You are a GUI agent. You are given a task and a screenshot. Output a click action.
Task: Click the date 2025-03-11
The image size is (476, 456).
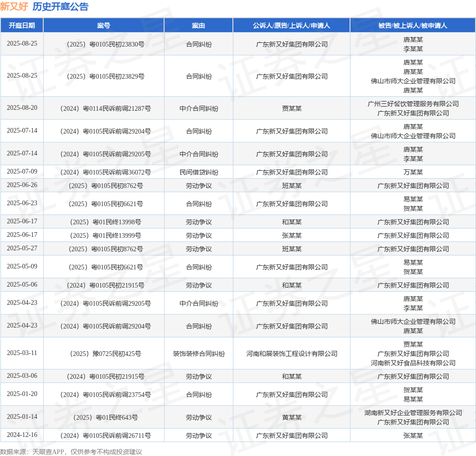[22, 353]
